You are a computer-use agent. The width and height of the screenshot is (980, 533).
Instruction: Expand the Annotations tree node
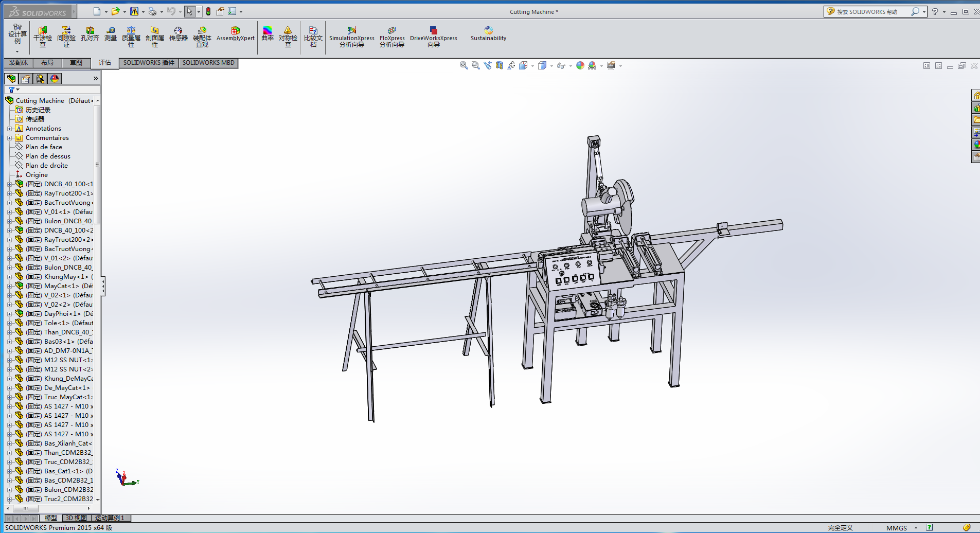click(x=9, y=129)
